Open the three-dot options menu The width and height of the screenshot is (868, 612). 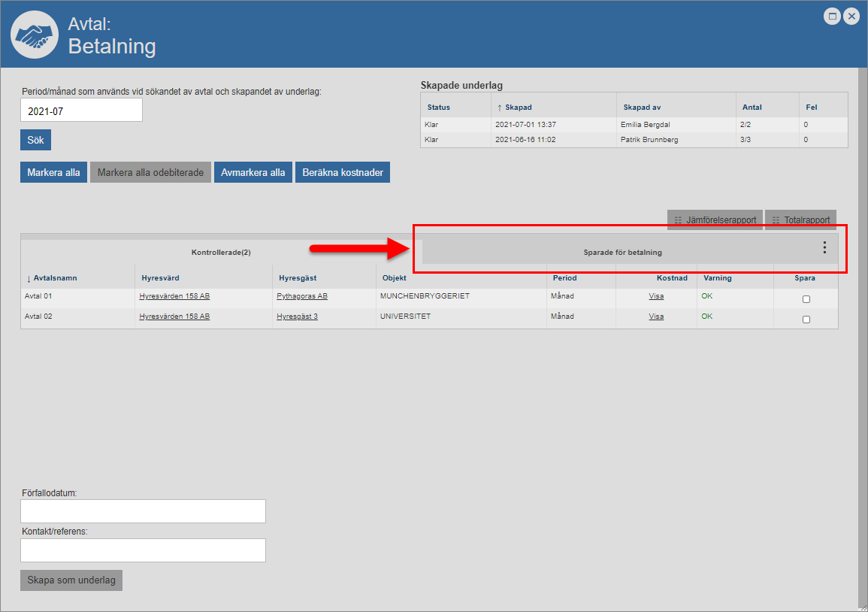(824, 247)
